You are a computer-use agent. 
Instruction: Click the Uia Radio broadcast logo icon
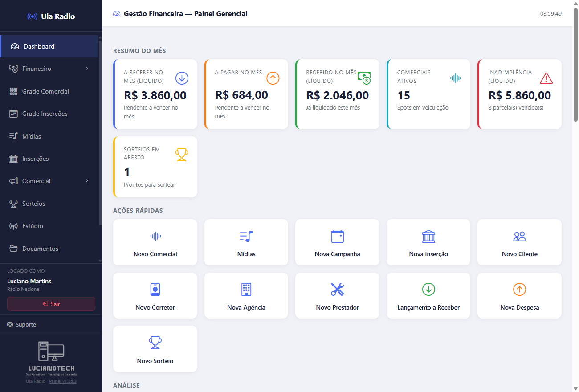tap(32, 16)
